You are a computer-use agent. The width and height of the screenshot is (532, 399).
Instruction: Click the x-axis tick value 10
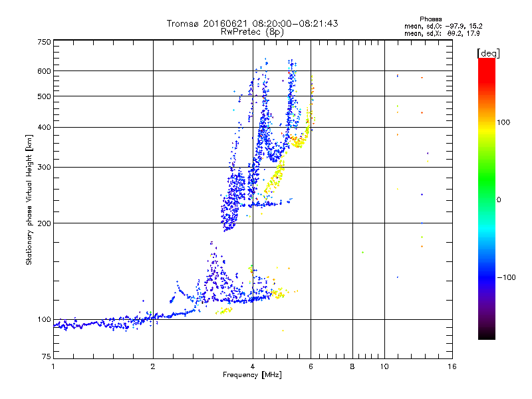pos(384,366)
